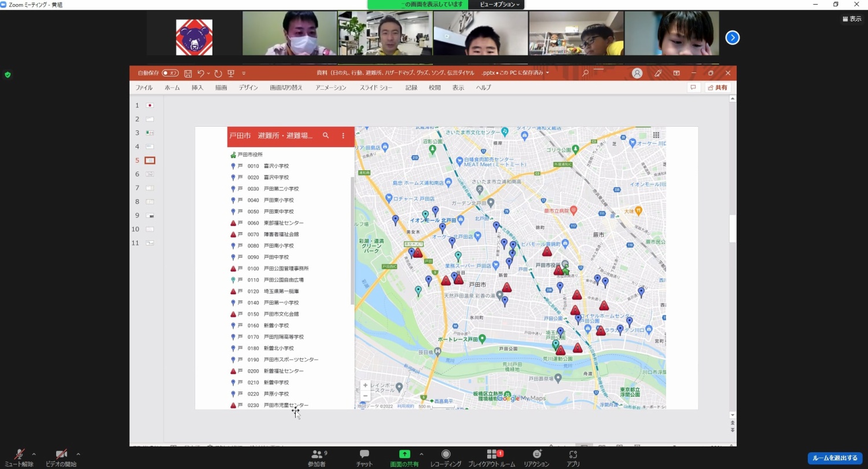Click list entry 0190 戸田市スポーツセンター
This screenshot has width=868, height=469.
tap(275, 360)
